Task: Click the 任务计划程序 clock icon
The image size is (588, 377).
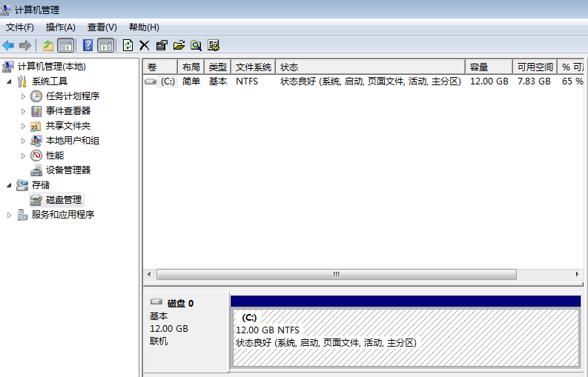Action: (36, 96)
